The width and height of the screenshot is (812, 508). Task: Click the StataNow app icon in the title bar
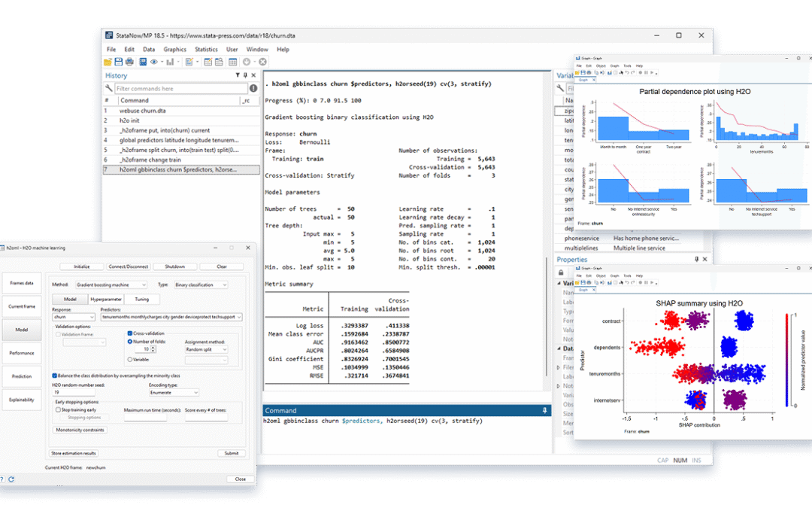click(x=109, y=35)
